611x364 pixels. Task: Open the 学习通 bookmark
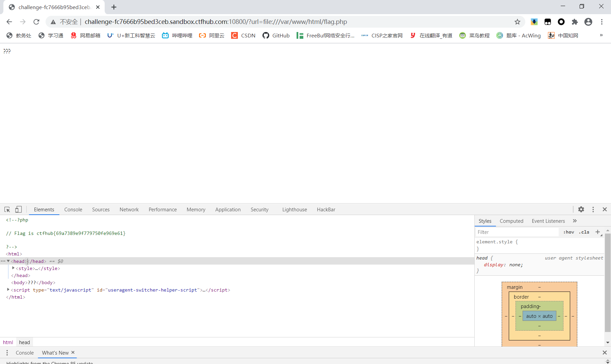[51, 35]
